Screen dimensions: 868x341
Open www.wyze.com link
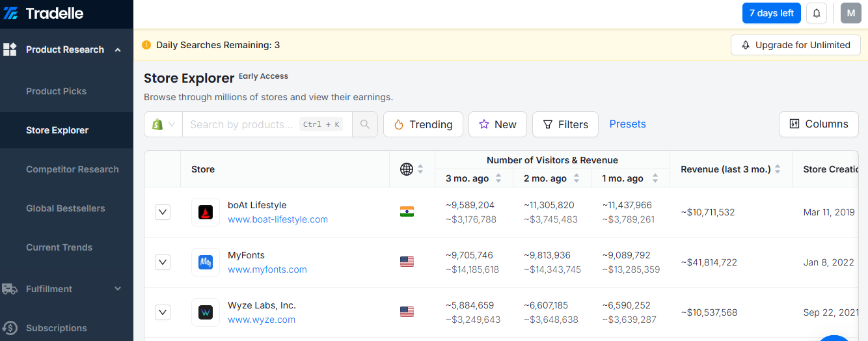262,320
